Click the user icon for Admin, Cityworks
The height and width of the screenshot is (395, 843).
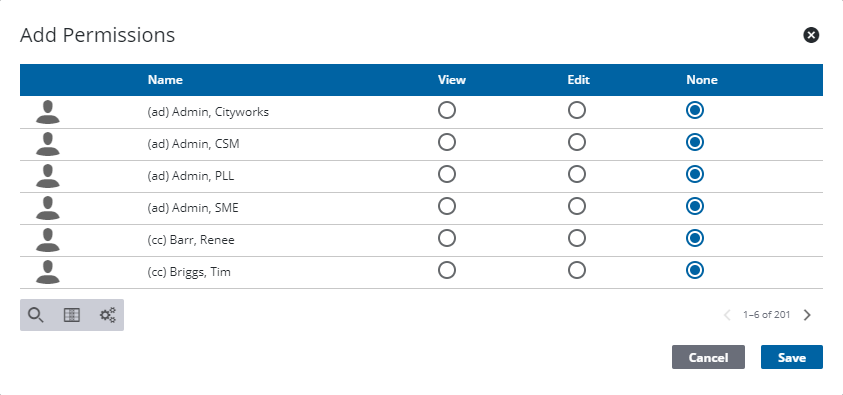pyautogui.click(x=48, y=112)
